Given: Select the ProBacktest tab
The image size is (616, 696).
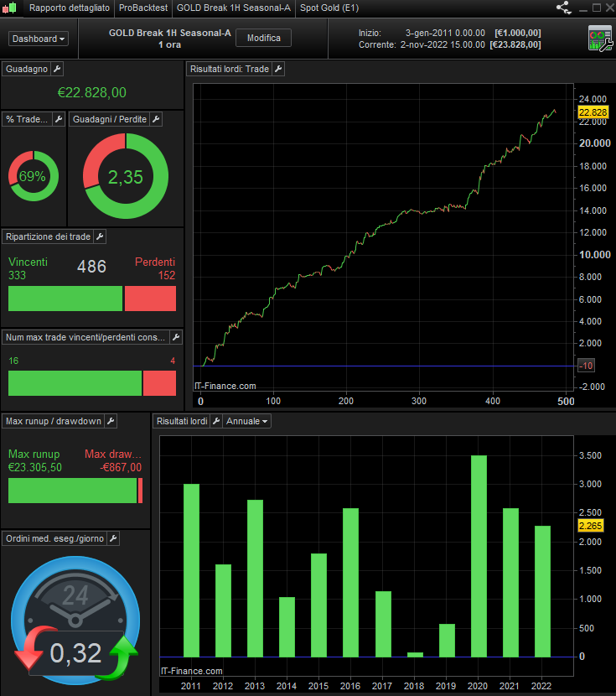Looking at the screenshot, I should [x=143, y=8].
